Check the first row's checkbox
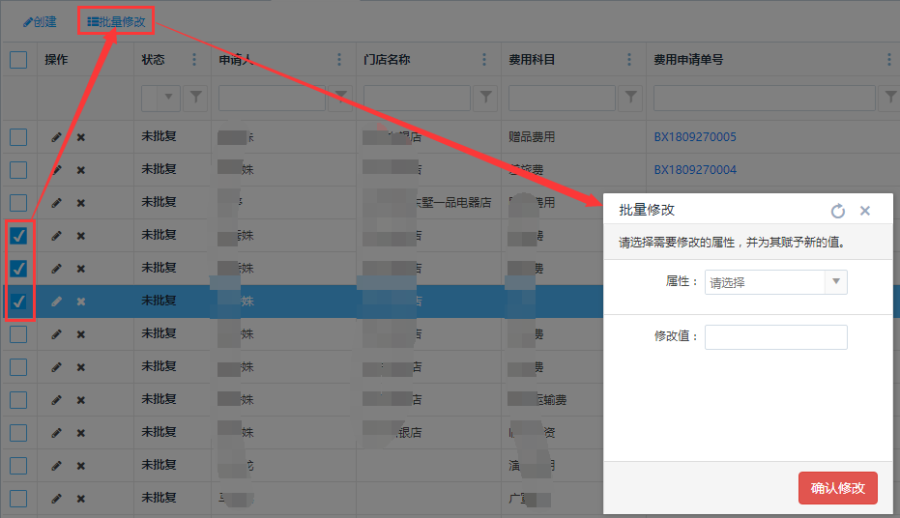Viewport: 900px width, 518px height. point(19,137)
